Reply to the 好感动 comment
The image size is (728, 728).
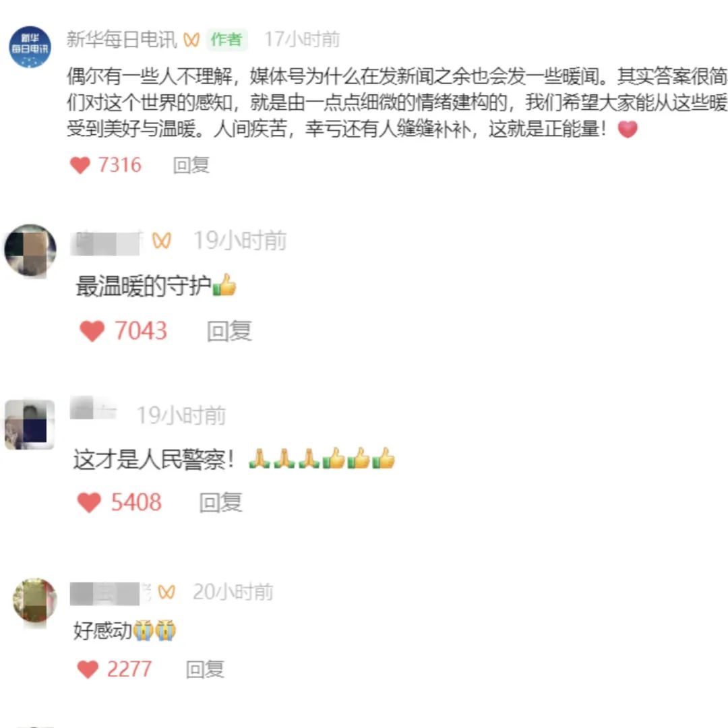(x=205, y=669)
